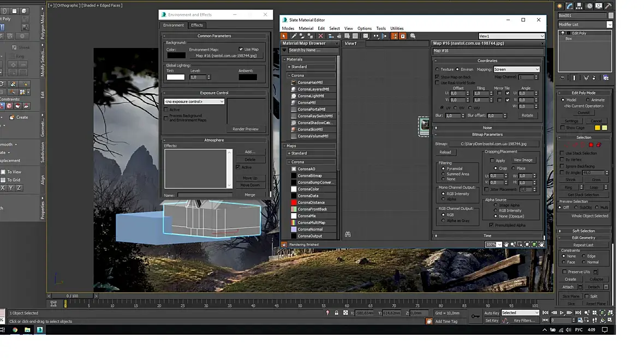The height and width of the screenshot is (362, 644).
Task: Click the white Tint color swatch
Action: (176, 77)
